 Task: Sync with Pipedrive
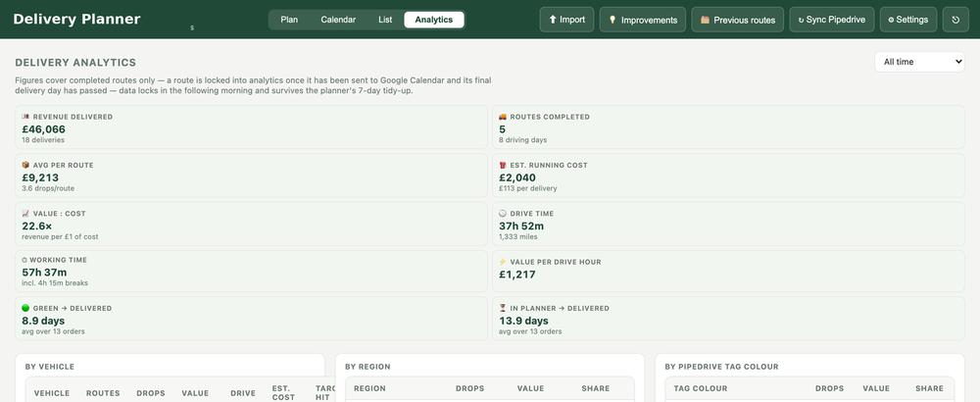[x=831, y=20]
